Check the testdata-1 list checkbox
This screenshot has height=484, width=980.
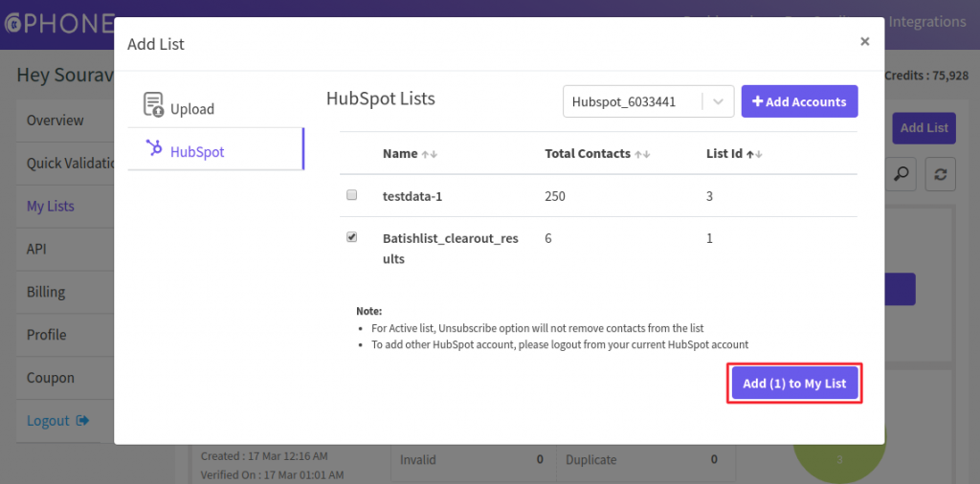click(x=352, y=195)
